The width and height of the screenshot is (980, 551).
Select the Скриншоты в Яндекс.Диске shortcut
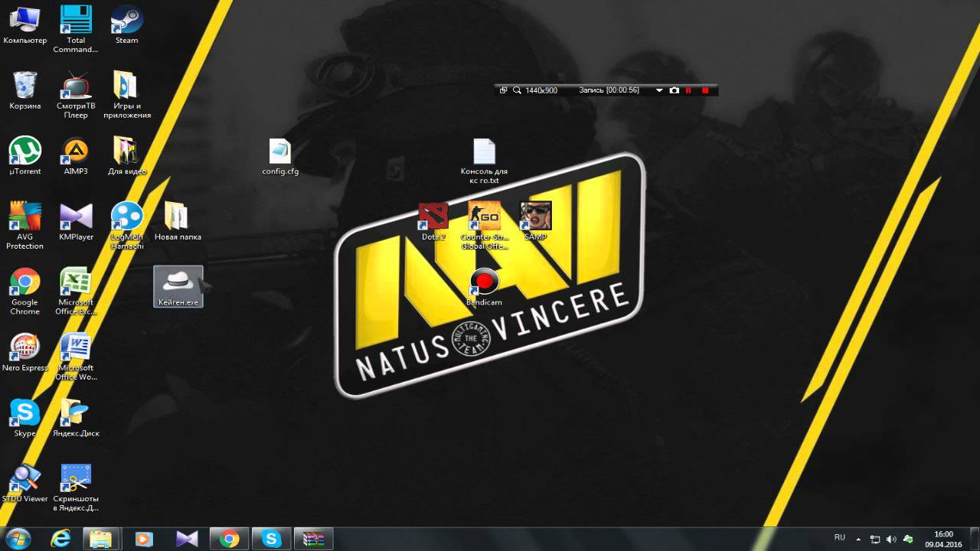75,488
